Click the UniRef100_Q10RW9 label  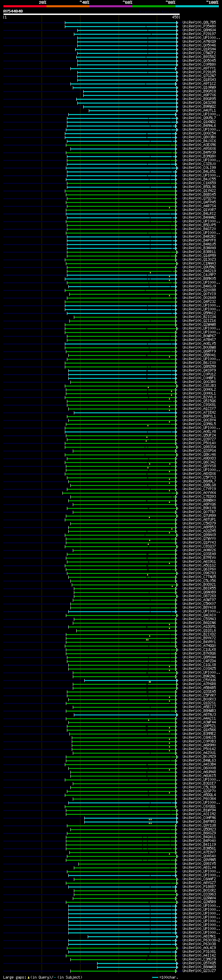tap(199, 88)
